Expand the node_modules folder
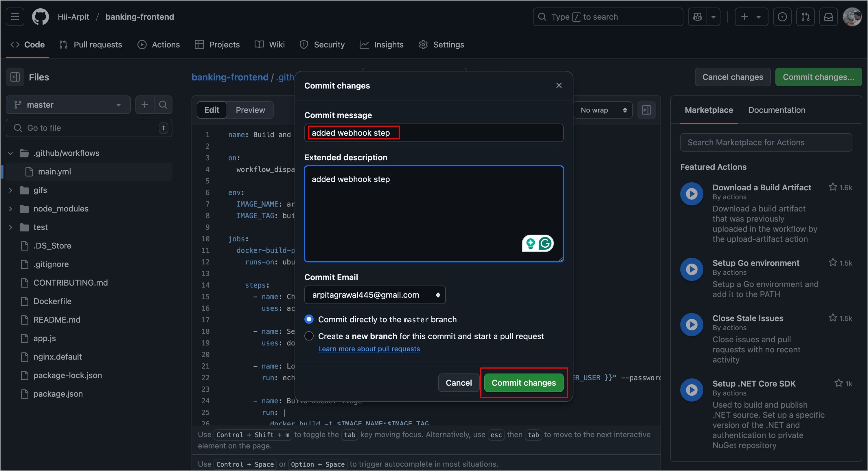This screenshot has height=471, width=868. [11, 209]
